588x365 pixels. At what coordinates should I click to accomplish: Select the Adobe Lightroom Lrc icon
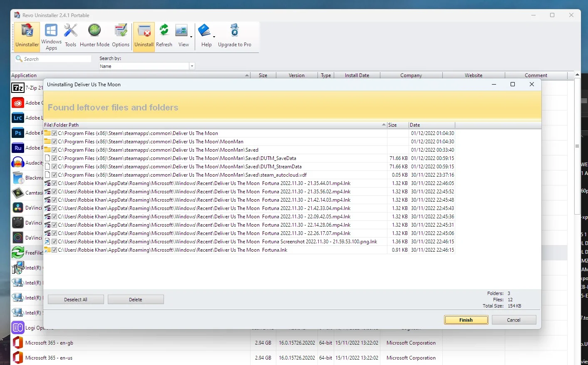[x=18, y=118]
